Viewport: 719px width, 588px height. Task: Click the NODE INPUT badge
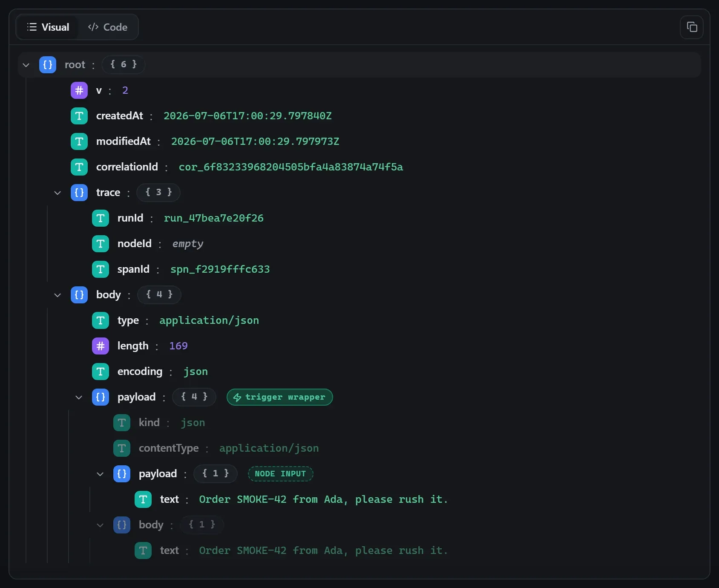click(281, 474)
